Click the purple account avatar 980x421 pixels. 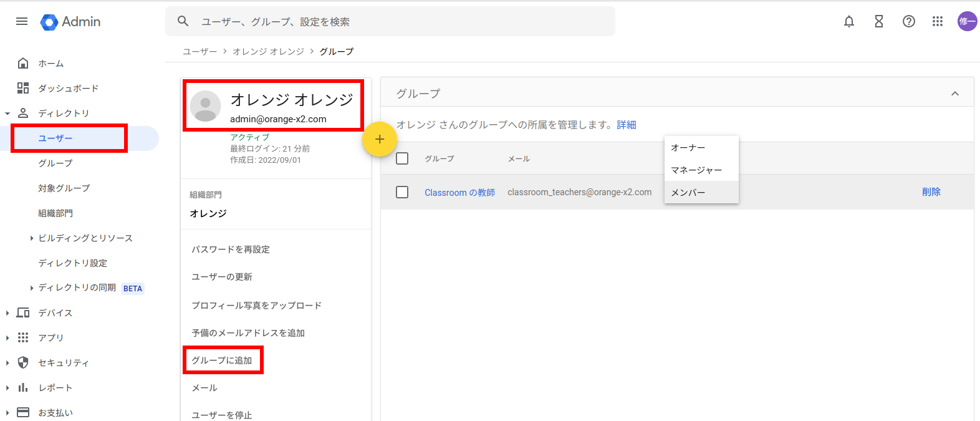point(967,21)
